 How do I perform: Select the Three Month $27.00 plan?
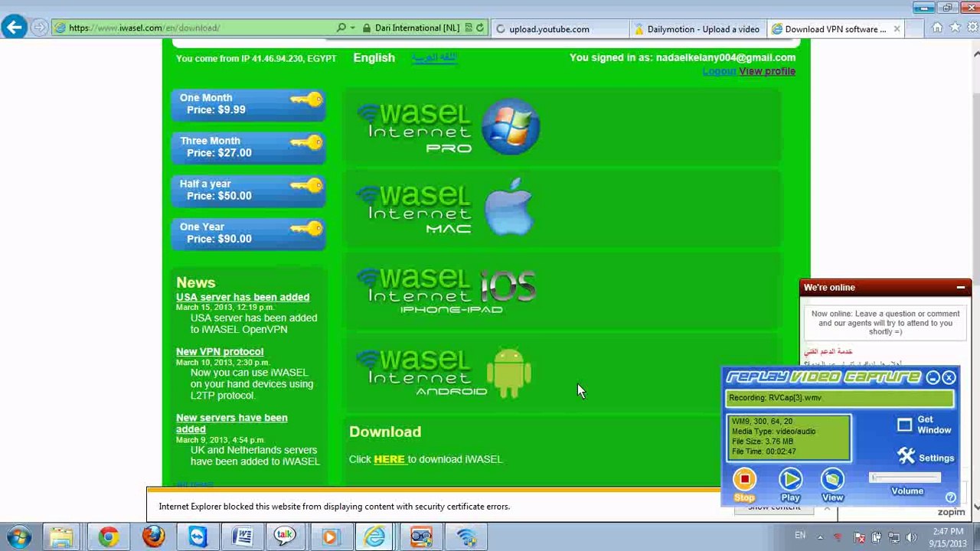249,147
